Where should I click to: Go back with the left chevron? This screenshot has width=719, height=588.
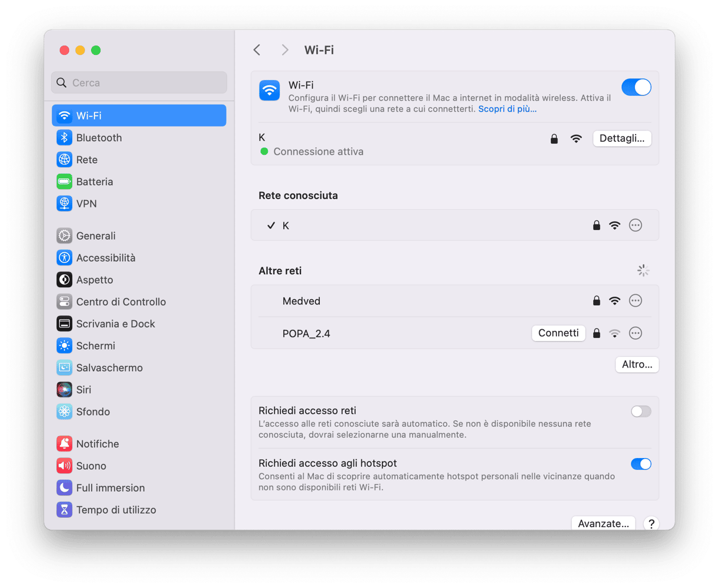(x=257, y=50)
